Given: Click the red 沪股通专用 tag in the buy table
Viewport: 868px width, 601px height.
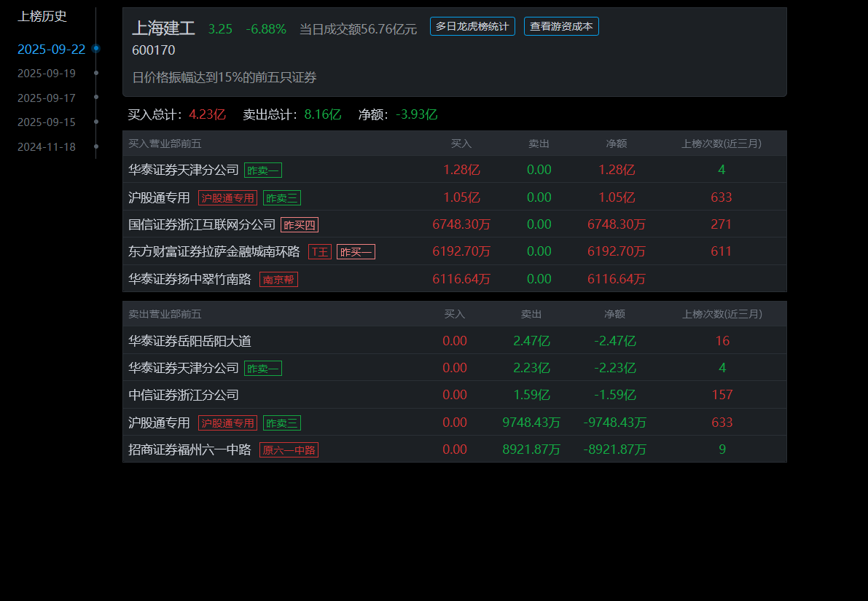Looking at the screenshot, I should tap(227, 198).
